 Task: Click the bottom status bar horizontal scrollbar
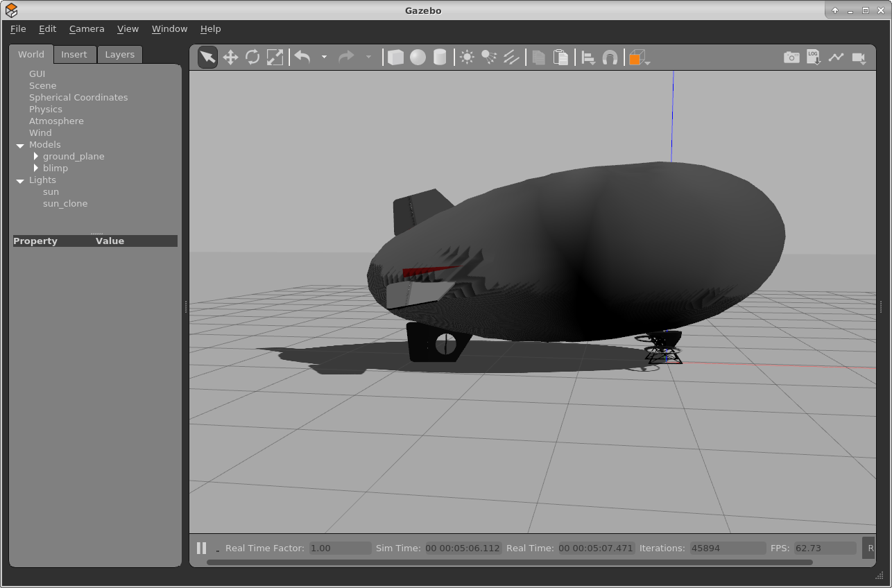coord(510,562)
